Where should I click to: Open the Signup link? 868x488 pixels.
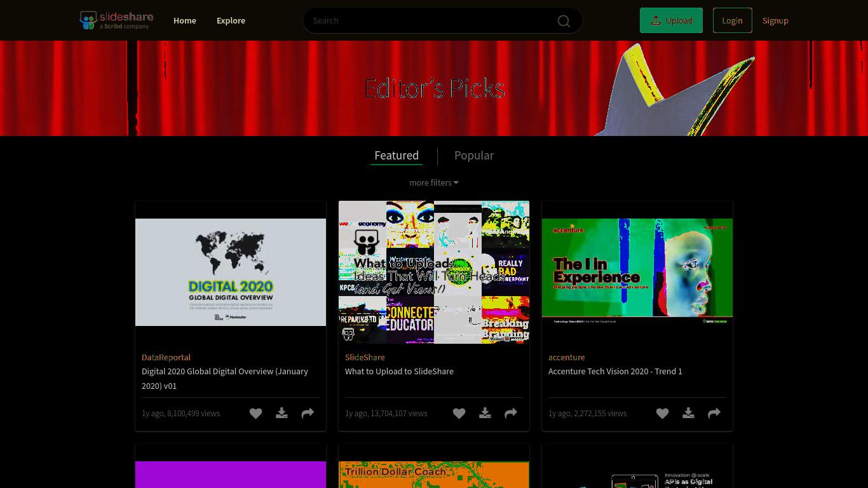tap(775, 20)
